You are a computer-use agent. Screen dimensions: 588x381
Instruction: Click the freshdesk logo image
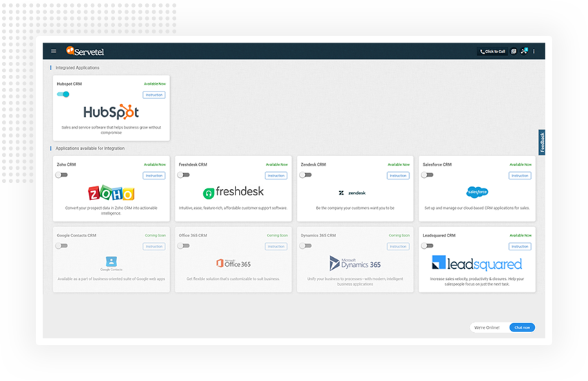point(233,192)
